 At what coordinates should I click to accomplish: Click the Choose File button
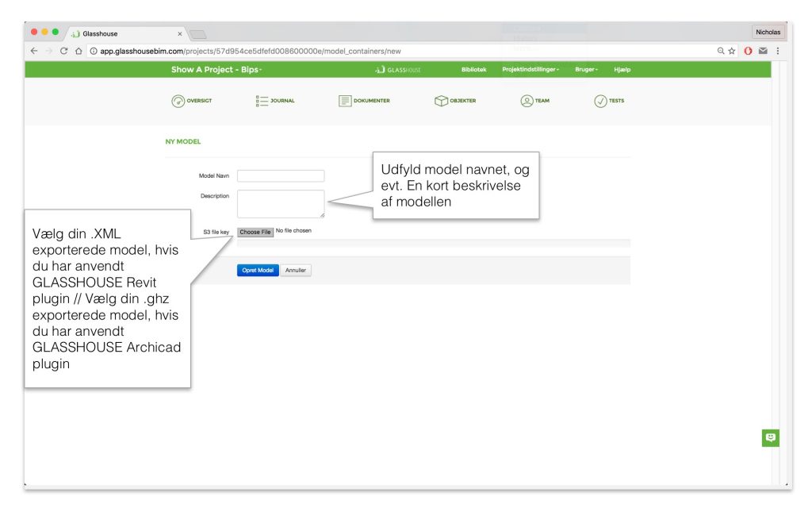(255, 233)
